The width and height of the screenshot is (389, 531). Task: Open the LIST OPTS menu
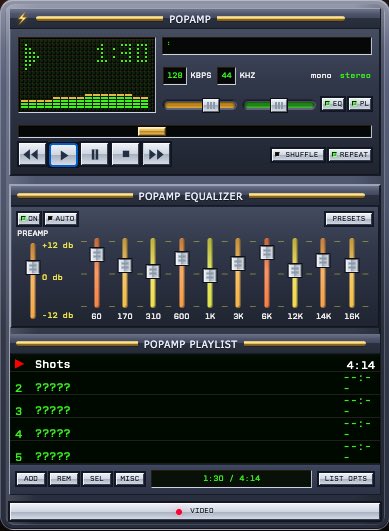tap(346, 479)
